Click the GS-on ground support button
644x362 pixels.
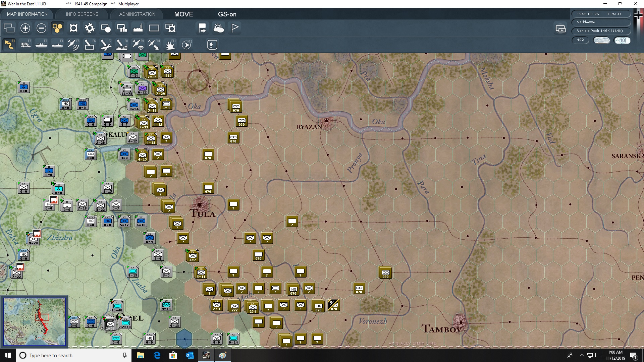227,14
